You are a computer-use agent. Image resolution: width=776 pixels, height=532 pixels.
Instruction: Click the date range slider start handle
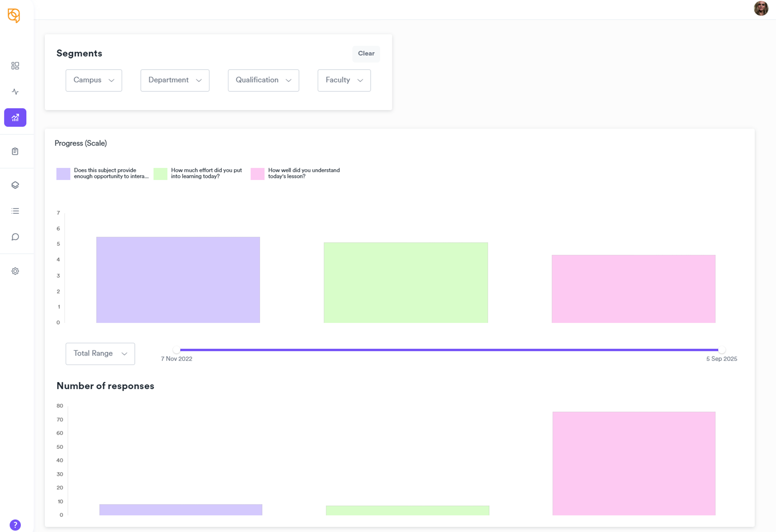pos(176,350)
